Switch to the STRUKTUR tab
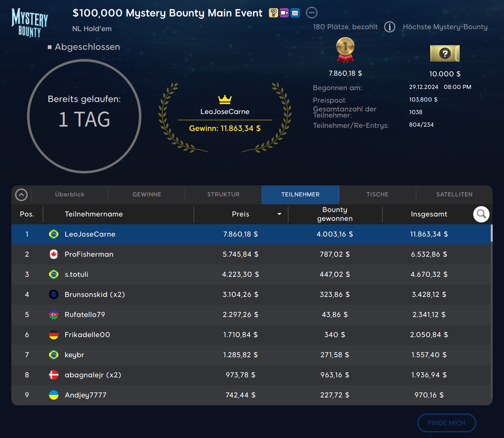The image size is (504, 438). [x=223, y=195]
